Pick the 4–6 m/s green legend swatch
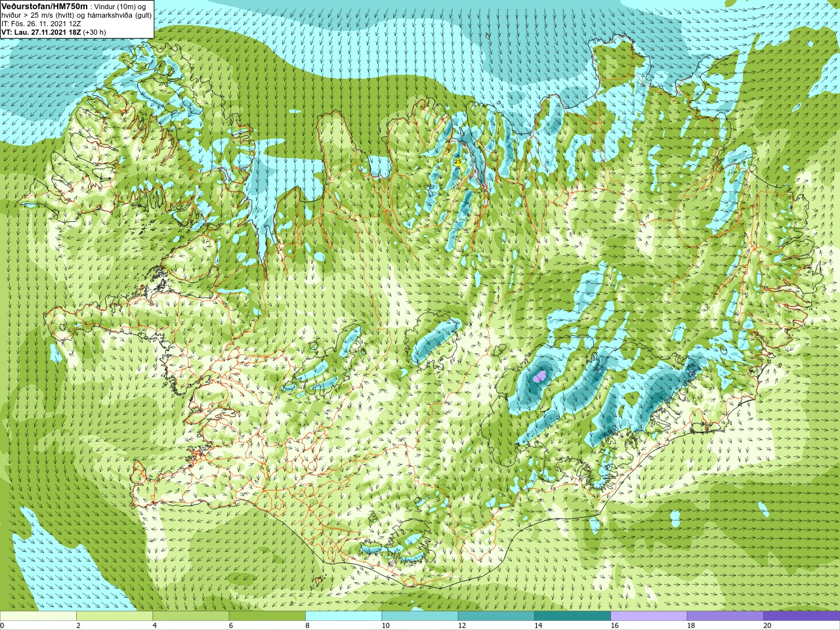This screenshot has height=630, width=840. pyautogui.click(x=191, y=616)
